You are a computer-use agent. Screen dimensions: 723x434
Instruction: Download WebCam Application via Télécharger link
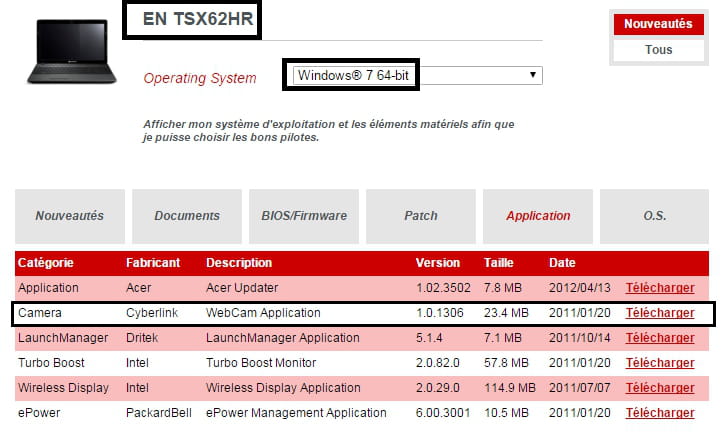660,313
